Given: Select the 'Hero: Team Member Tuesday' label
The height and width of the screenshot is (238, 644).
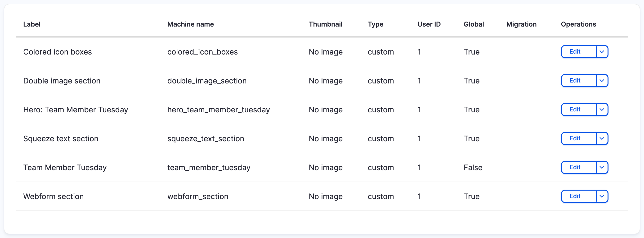Looking at the screenshot, I should [76, 110].
